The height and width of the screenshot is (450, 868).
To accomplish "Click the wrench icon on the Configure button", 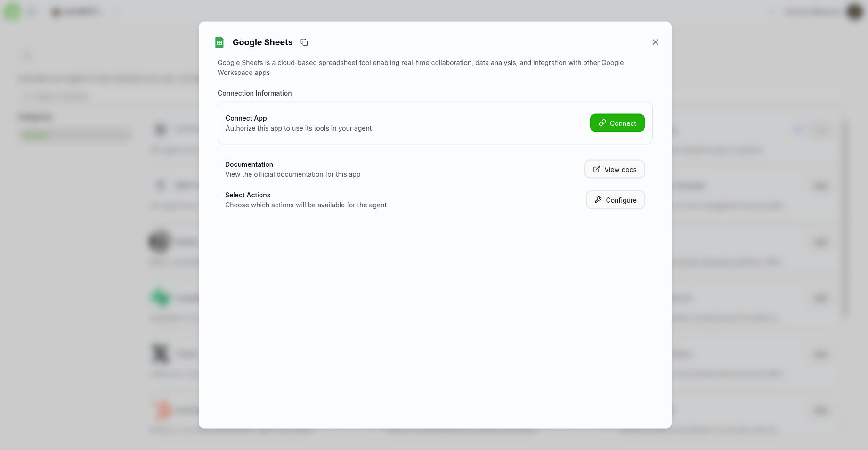I will click(x=598, y=199).
